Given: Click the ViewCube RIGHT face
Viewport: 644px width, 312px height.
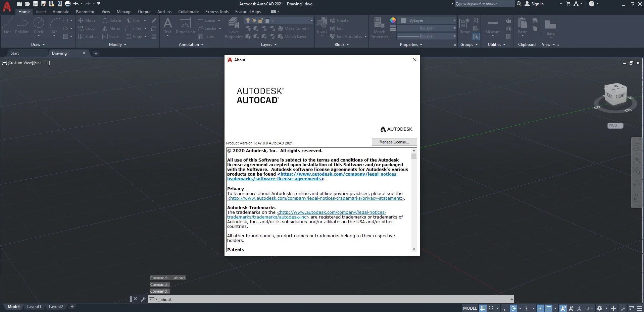Looking at the screenshot, I should pyautogui.click(x=620, y=96).
